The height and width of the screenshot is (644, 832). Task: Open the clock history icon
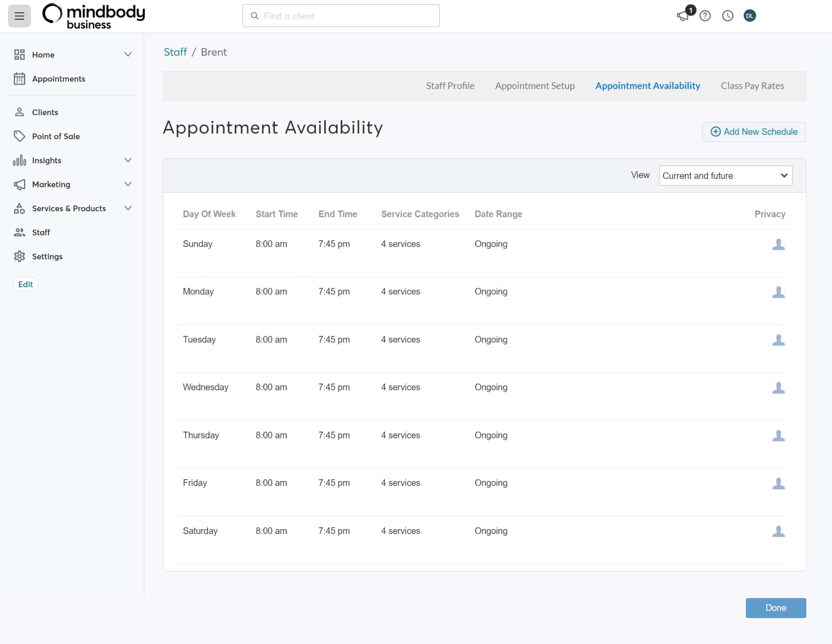pyautogui.click(x=728, y=16)
